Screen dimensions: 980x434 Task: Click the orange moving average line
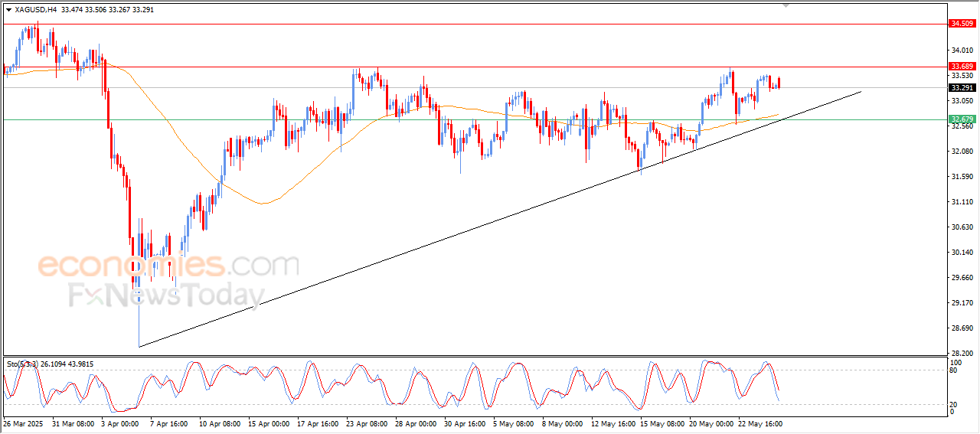[x=260, y=203]
